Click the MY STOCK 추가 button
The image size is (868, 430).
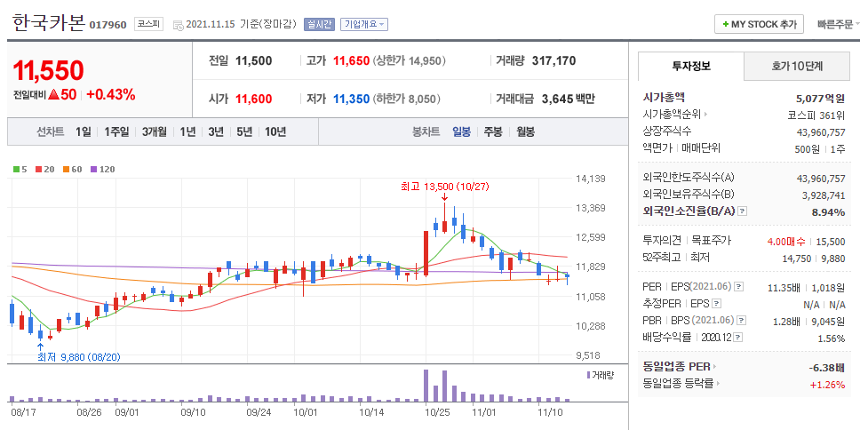point(759,24)
